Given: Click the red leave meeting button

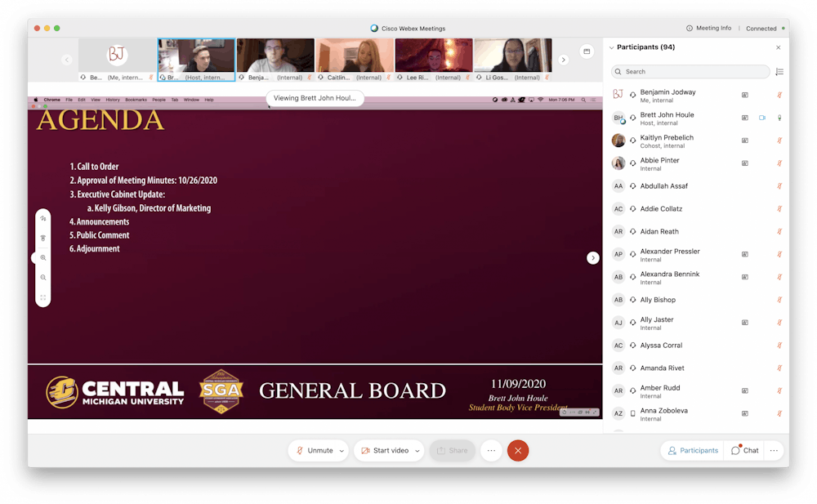Looking at the screenshot, I should [x=517, y=450].
